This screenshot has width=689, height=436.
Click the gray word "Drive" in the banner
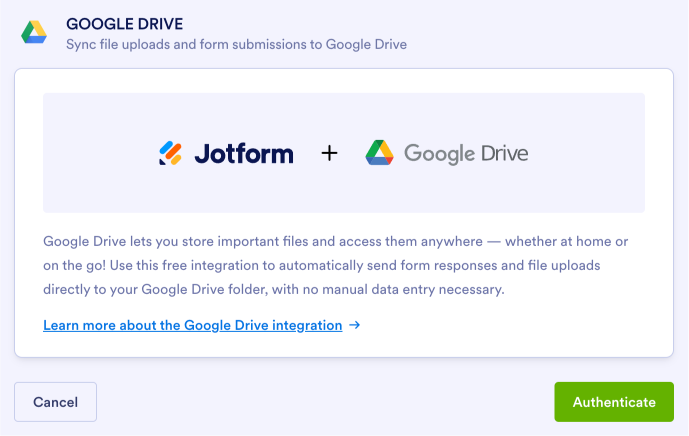(x=501, y=153)
